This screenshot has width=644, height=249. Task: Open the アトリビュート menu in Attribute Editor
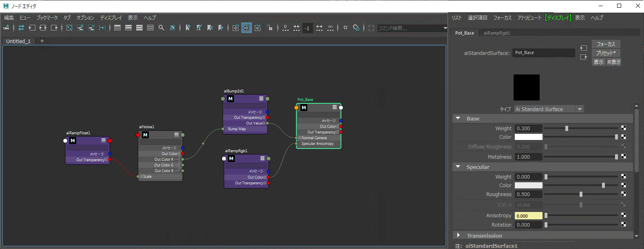click(x=529, y=17)
